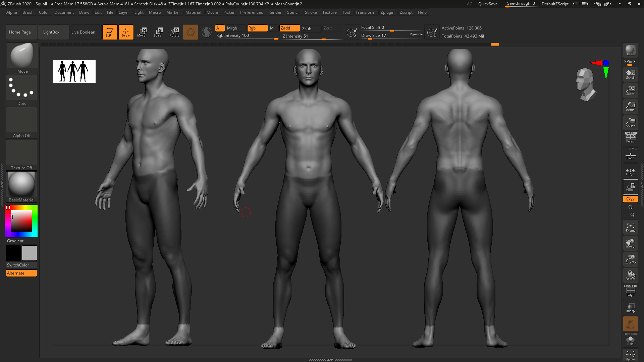This screenshot has height=362, width=644.
Task: Activate the Scale transform icon
Action: 158,32
